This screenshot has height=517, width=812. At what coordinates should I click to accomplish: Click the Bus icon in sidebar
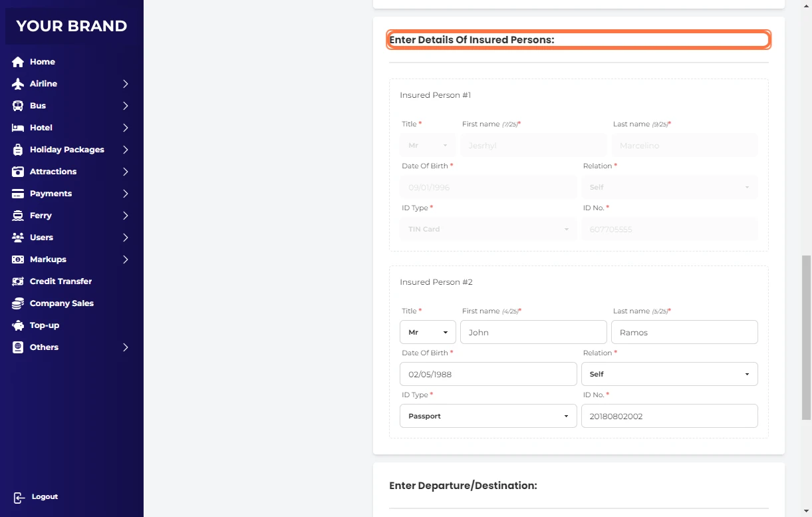click(x=18, y=106)
